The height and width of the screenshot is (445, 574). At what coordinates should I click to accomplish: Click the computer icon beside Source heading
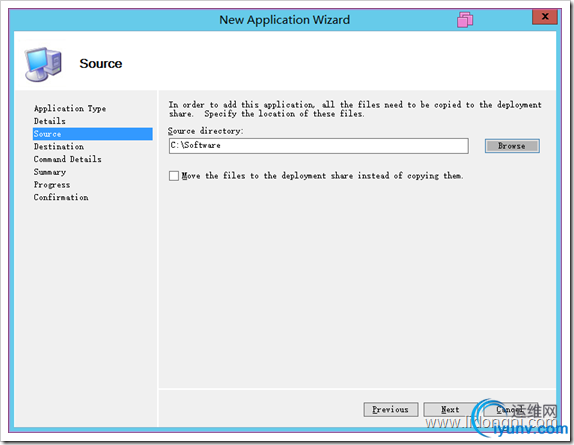44,64
